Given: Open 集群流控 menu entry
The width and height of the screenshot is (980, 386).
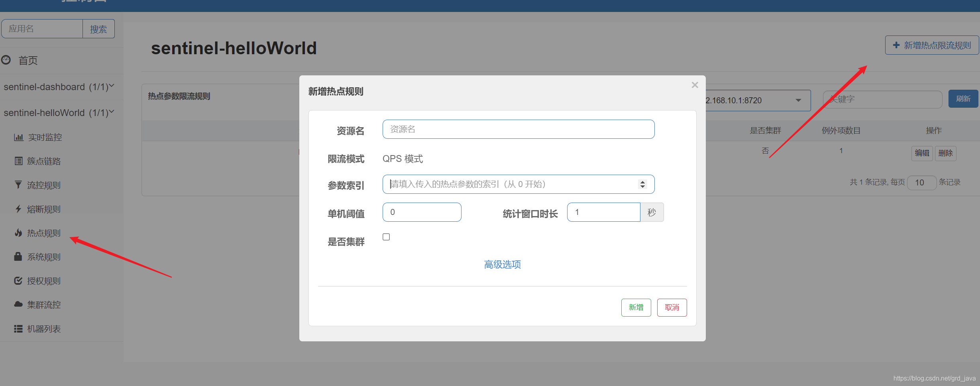Looking at the screenshot, I should pyautogui.click(x=44, y=305).
